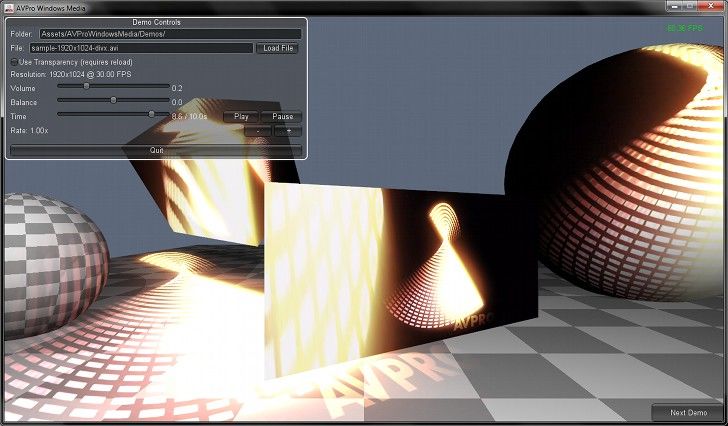The image size is (728, 426).
Task: Click the Volume slider handle
Action: (86, 86)
